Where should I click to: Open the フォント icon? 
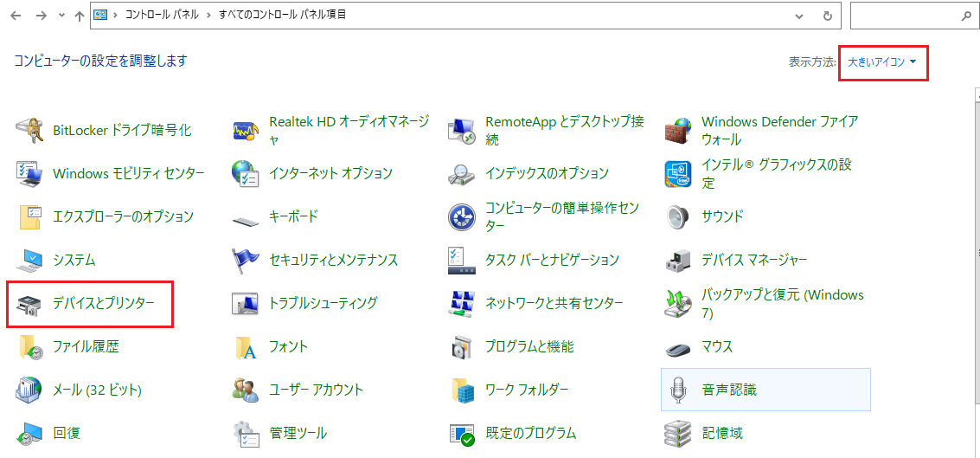click(x=246, y=346)
